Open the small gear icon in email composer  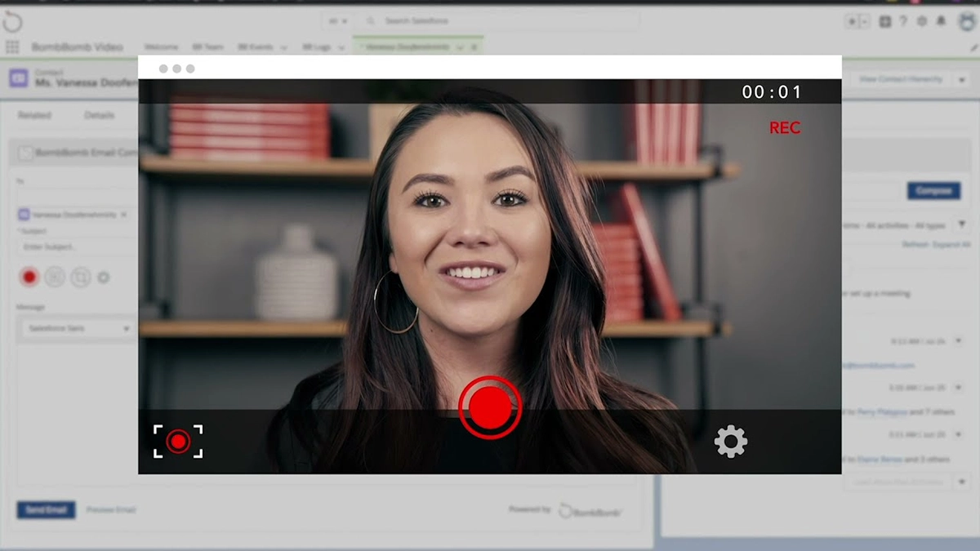pyautogui.click(x=104, y=278)
